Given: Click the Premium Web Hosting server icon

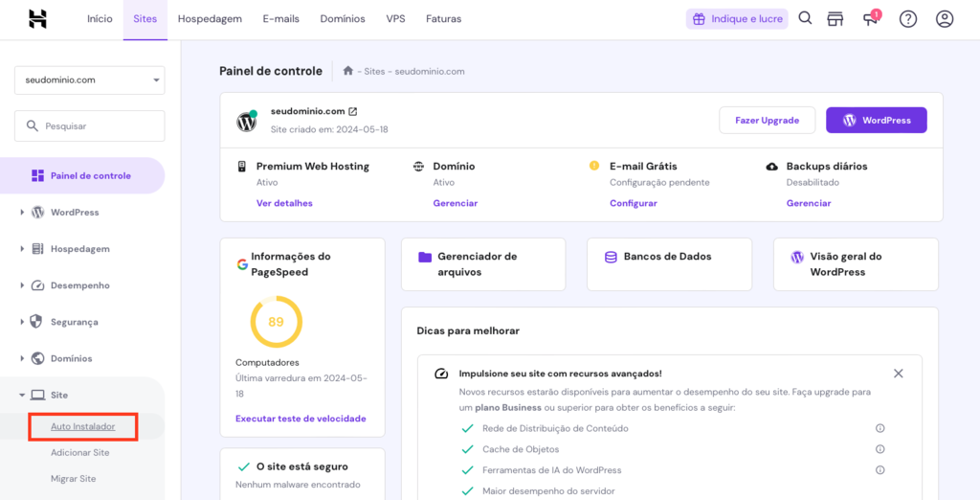Looking at the screenshot, I should pyautogui.click(x=241, y=167).
